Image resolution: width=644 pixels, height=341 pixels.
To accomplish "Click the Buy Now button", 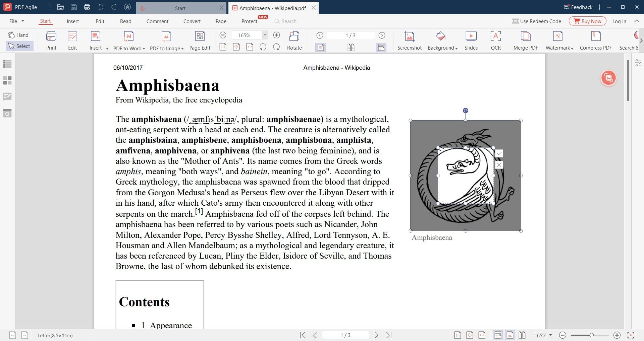I will pyautogui.click(x=587, y=21).
